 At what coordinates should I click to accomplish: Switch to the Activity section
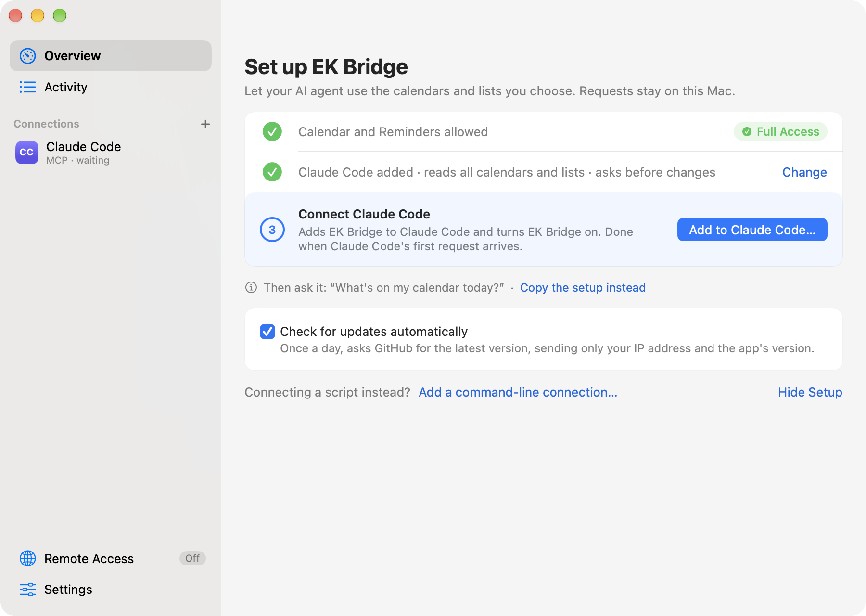[x=111, y=87]
